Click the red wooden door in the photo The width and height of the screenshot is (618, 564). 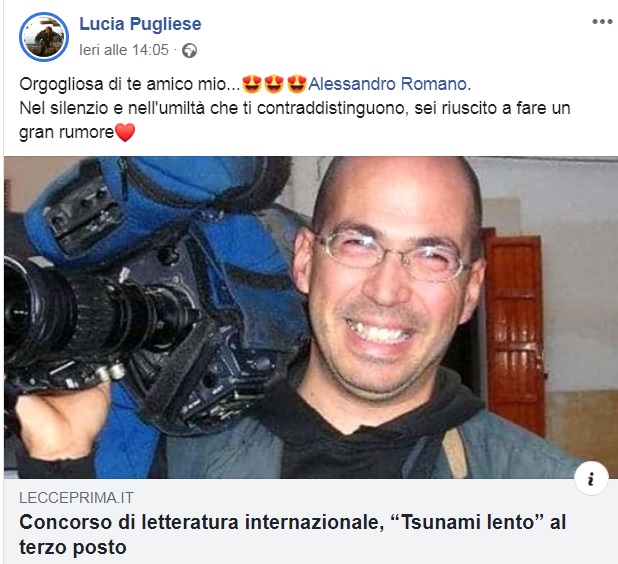pos(516,335)
